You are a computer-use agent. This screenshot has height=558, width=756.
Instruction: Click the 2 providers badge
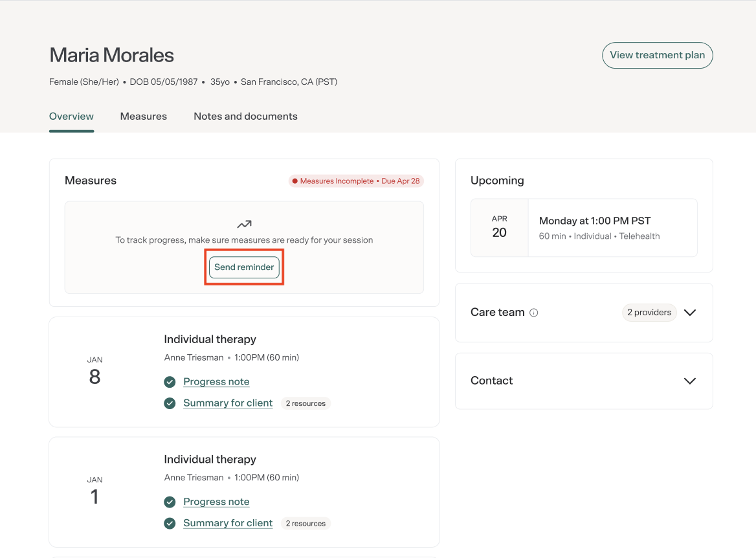coord(649,313)
